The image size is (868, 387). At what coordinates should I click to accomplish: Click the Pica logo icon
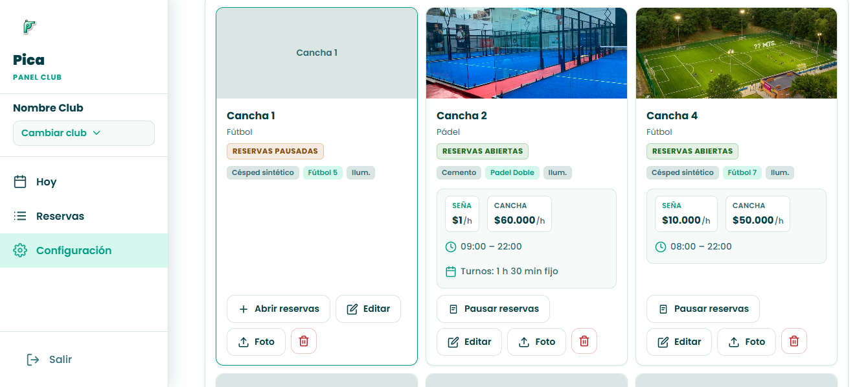29,27
